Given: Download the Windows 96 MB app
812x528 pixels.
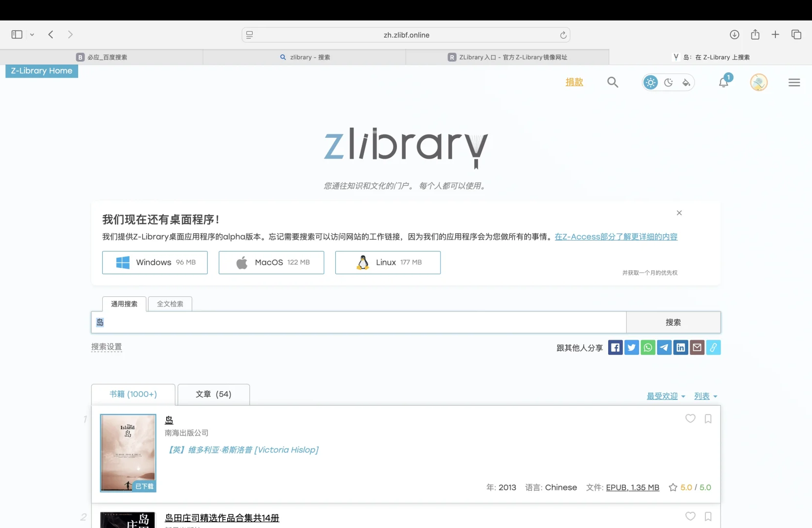Looking at the screenshot, I should pos(155,263).
